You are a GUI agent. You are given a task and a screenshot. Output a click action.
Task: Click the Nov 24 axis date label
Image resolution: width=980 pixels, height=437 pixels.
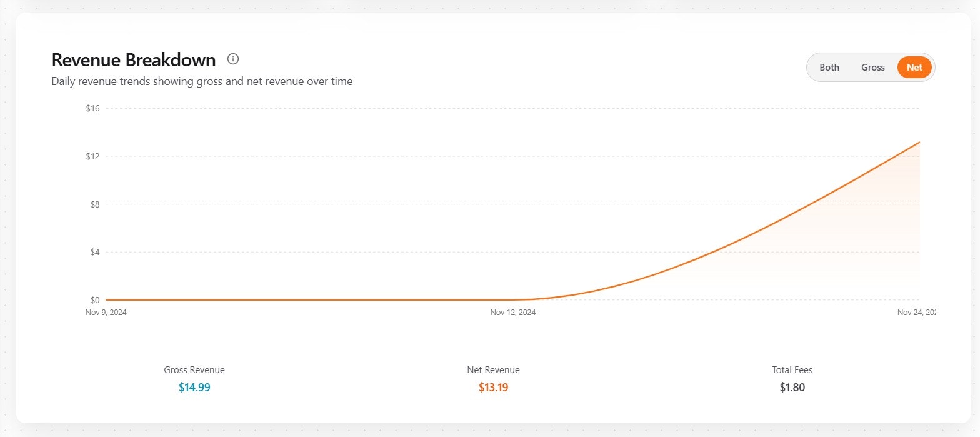point(916,313)
